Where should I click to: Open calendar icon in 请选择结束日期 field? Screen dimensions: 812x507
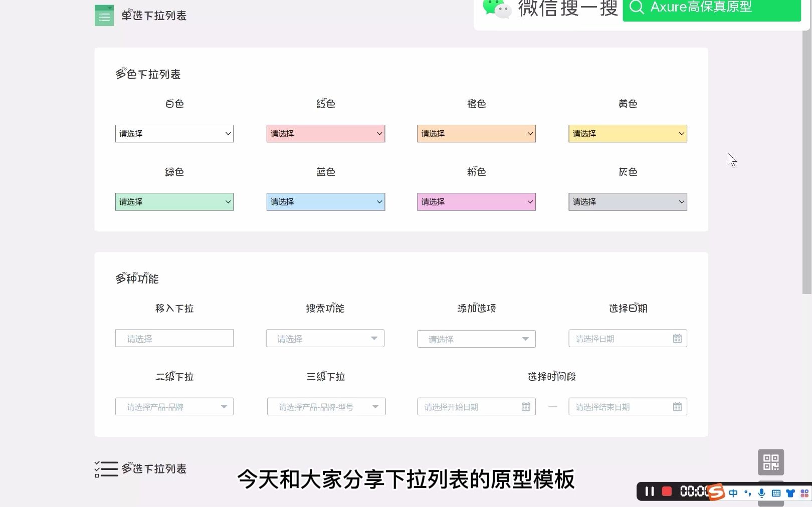[677, 407]
